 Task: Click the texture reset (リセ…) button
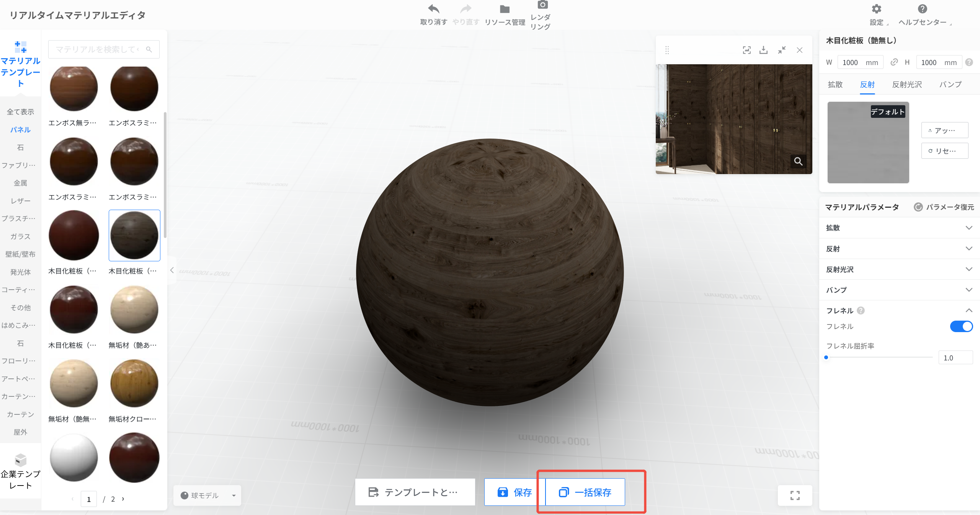click(x=945, y=151)
